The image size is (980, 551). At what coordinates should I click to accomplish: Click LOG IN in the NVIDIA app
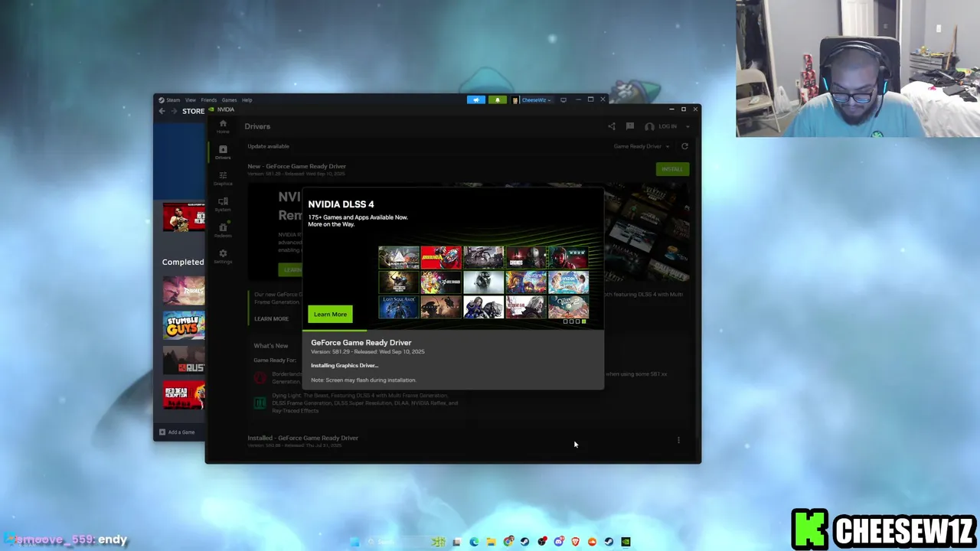668,126
